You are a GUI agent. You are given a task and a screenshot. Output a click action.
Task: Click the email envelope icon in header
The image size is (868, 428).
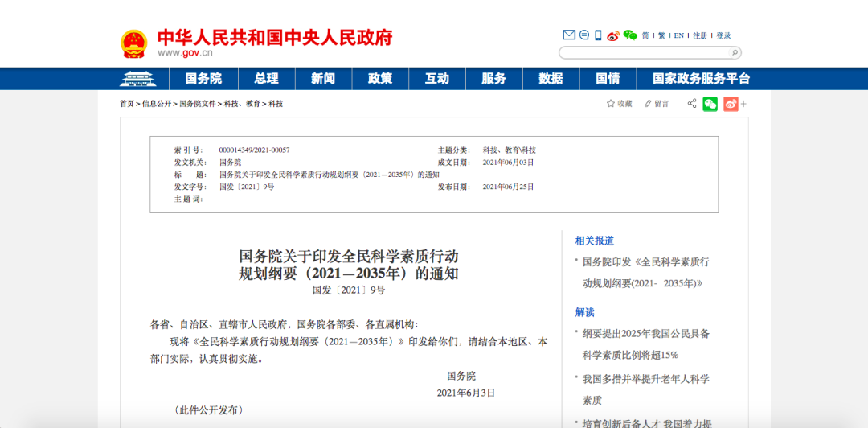tap(569, 35)
